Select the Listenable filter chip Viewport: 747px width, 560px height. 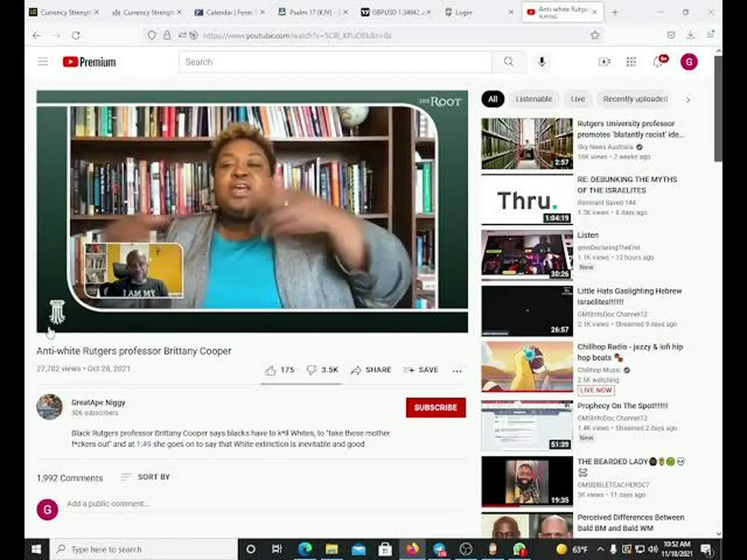pos(534,99)
